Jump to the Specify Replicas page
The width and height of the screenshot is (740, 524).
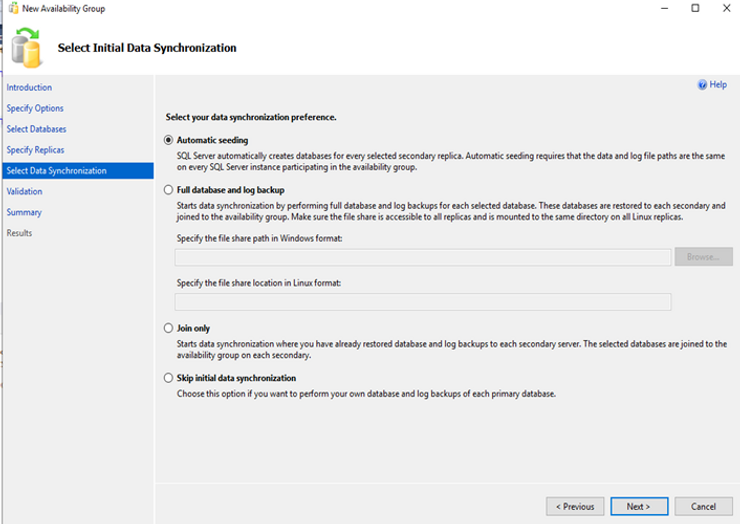pyautogui.click(x=35, y=150)
